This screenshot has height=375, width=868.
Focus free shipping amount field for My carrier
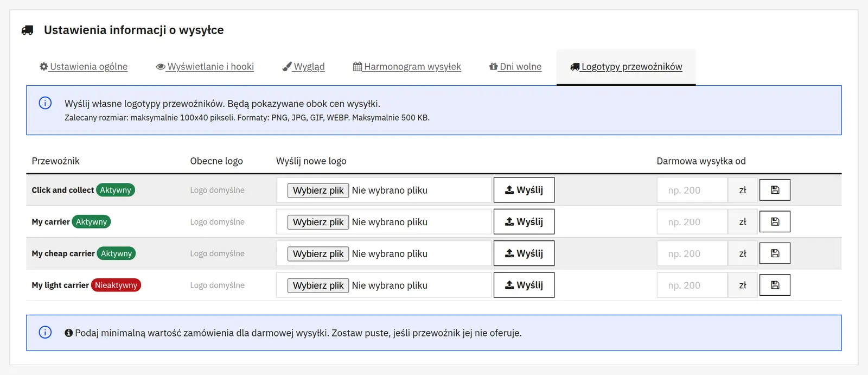click(692, 222)
